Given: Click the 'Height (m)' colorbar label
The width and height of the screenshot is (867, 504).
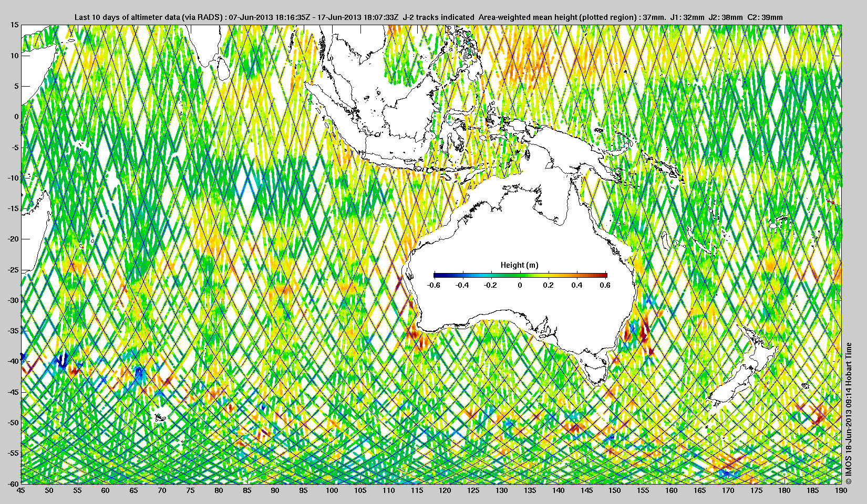Looking at the screenshot, I should point(520,265).
